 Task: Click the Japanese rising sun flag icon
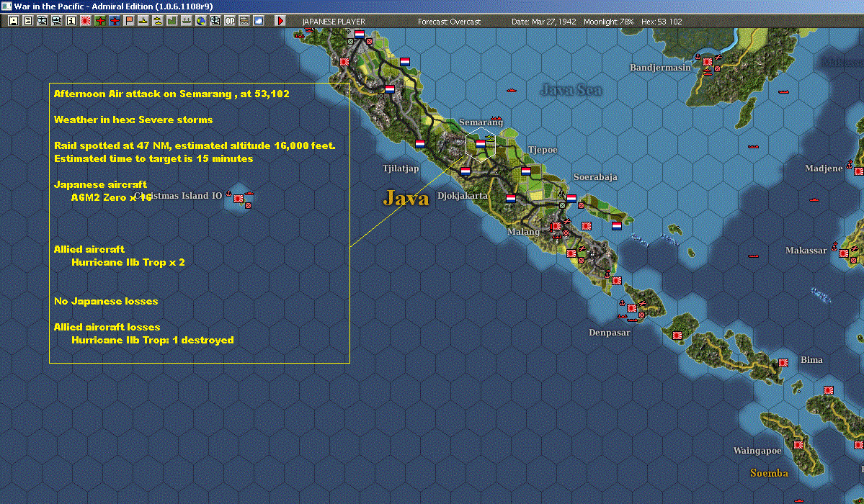(86, 21)
